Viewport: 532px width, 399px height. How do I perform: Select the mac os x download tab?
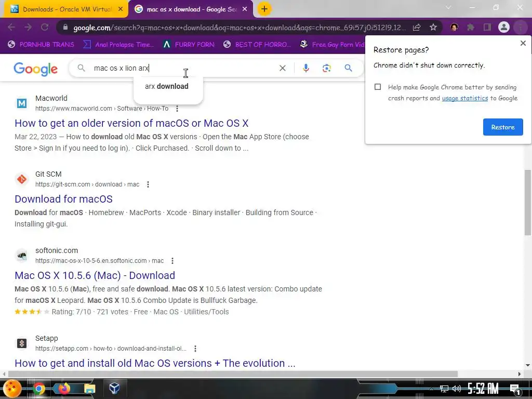tap(191, 9)
